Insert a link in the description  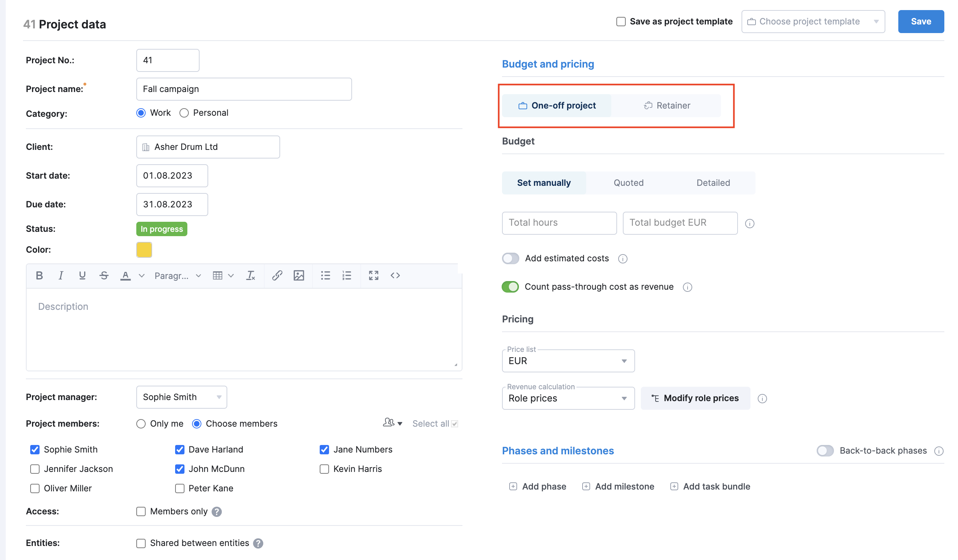277,275
